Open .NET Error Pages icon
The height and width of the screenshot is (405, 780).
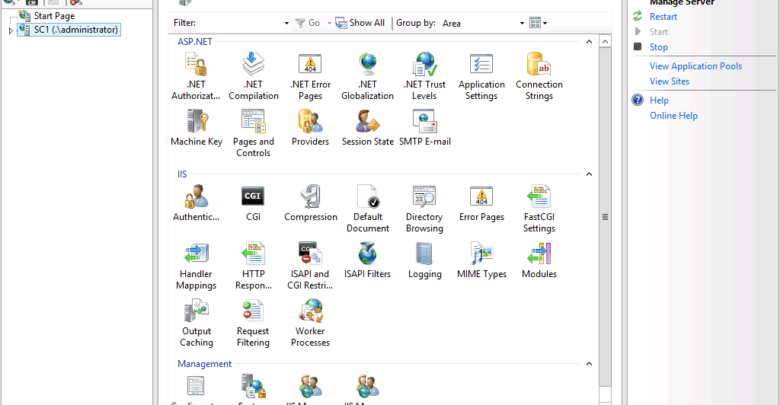click(x=310, y=77)
